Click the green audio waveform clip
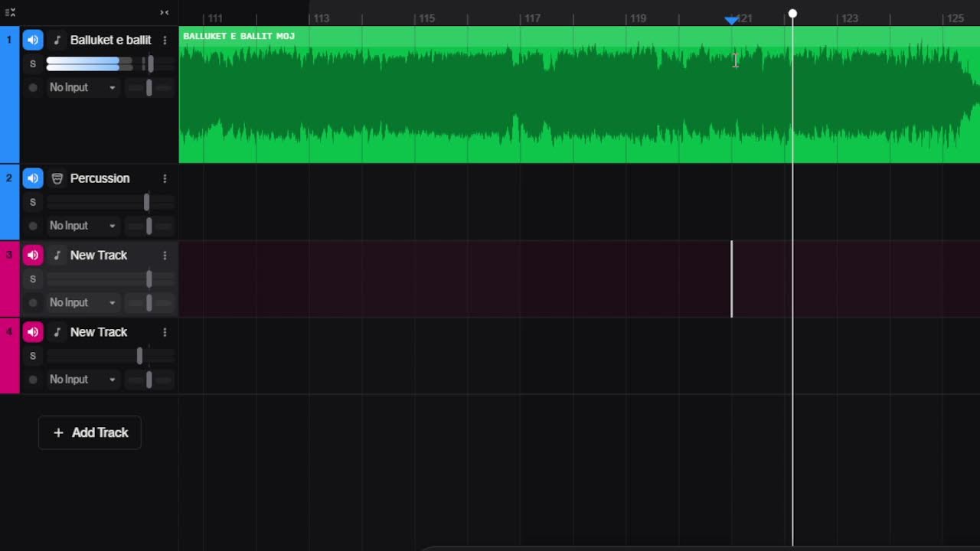This screenshot has width=980, height=551. click(580, 95)
